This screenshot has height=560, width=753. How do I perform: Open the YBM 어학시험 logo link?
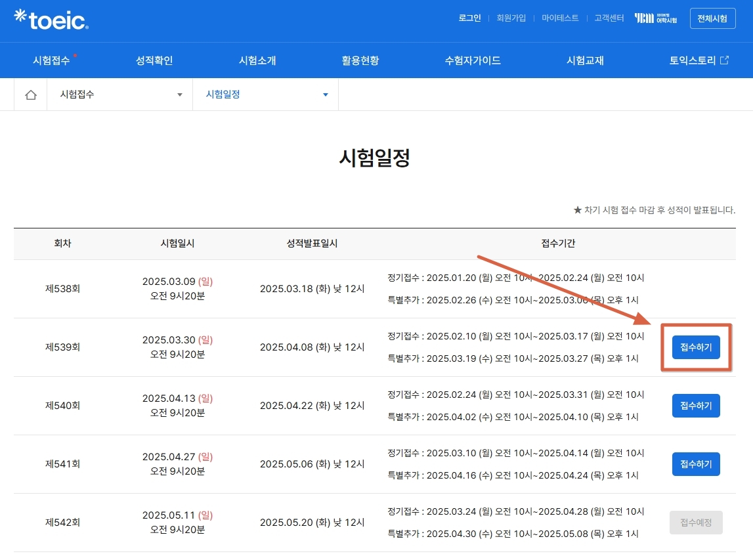tap(656, 18)
